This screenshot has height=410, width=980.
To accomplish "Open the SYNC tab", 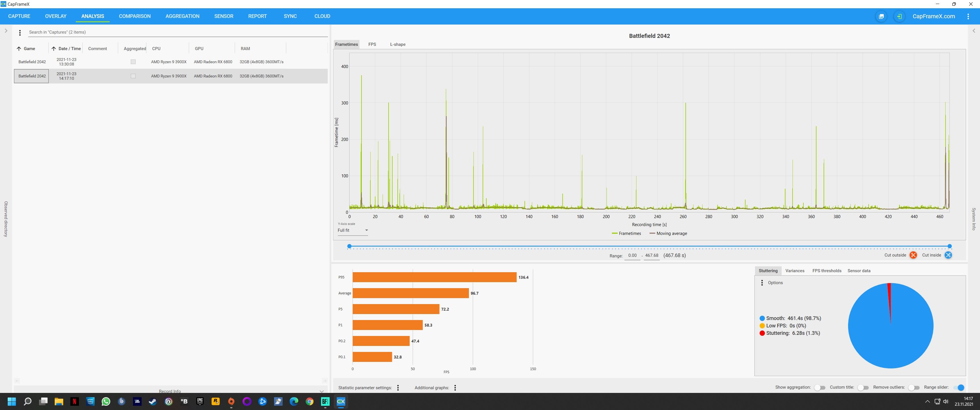I will [x=290, y=16].
